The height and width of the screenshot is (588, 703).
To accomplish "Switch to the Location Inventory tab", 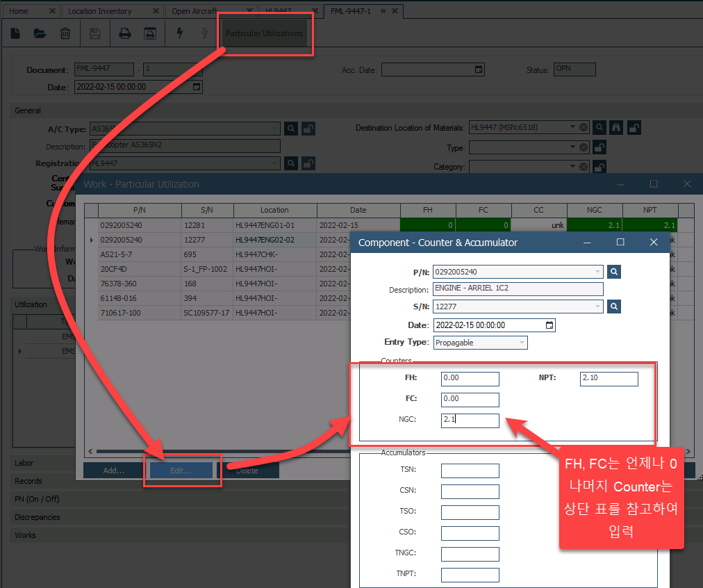I will pos(105,11).
